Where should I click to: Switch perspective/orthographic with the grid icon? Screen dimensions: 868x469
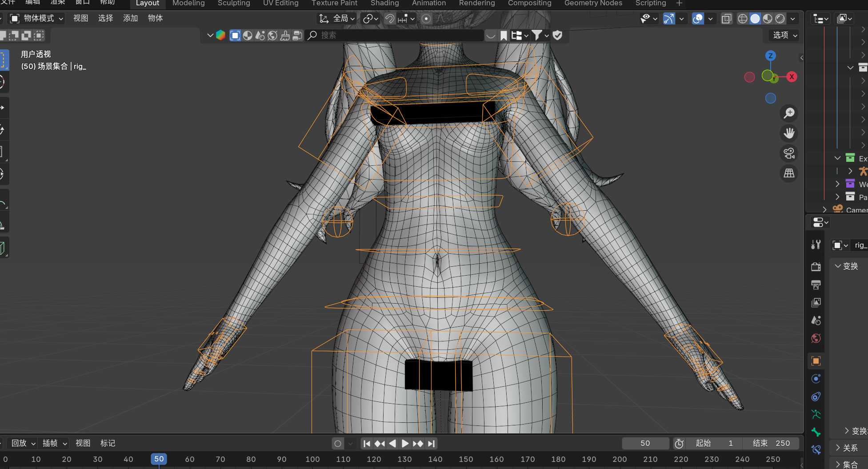click(x=789, y=173)
